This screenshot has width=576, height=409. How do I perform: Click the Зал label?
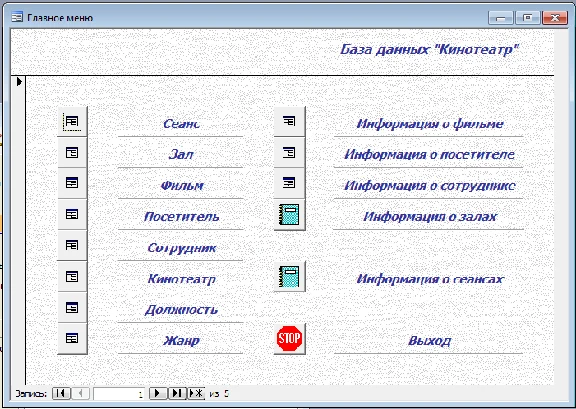click(181, 155)
